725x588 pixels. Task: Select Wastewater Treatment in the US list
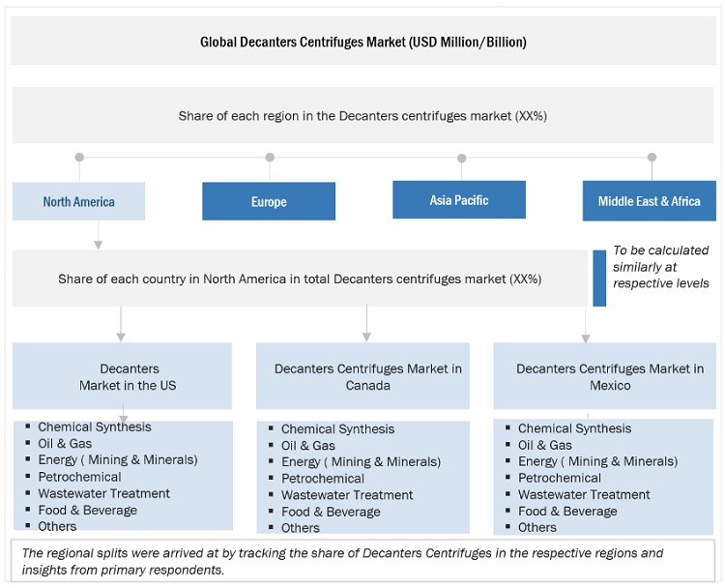pos(103,493)
